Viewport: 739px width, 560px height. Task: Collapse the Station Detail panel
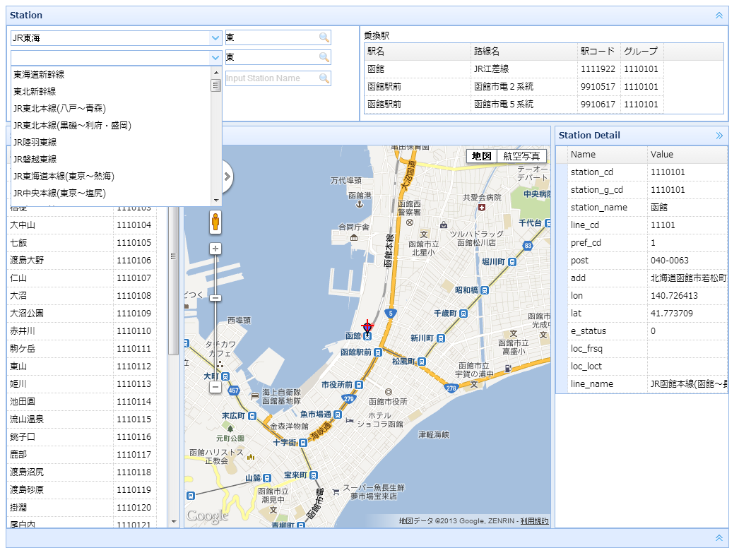pyautogui.click(x=719, y=136)
